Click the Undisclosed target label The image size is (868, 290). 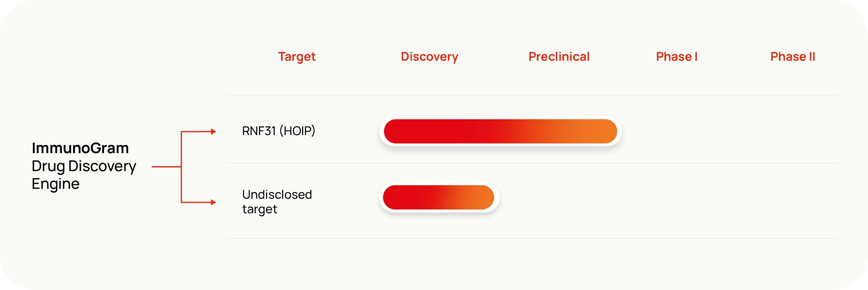[x=277, y=202]
